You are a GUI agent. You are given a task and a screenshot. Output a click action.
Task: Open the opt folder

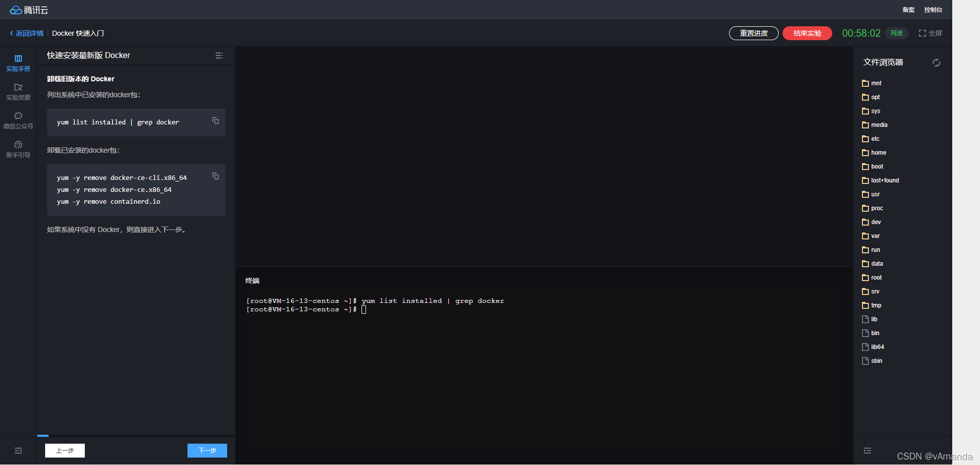click(x=871, y=97)
